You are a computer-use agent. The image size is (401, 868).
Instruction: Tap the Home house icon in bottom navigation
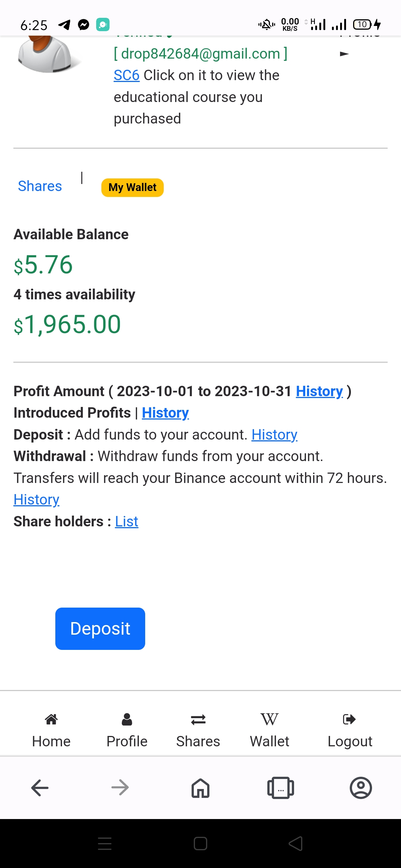(51, 719)
